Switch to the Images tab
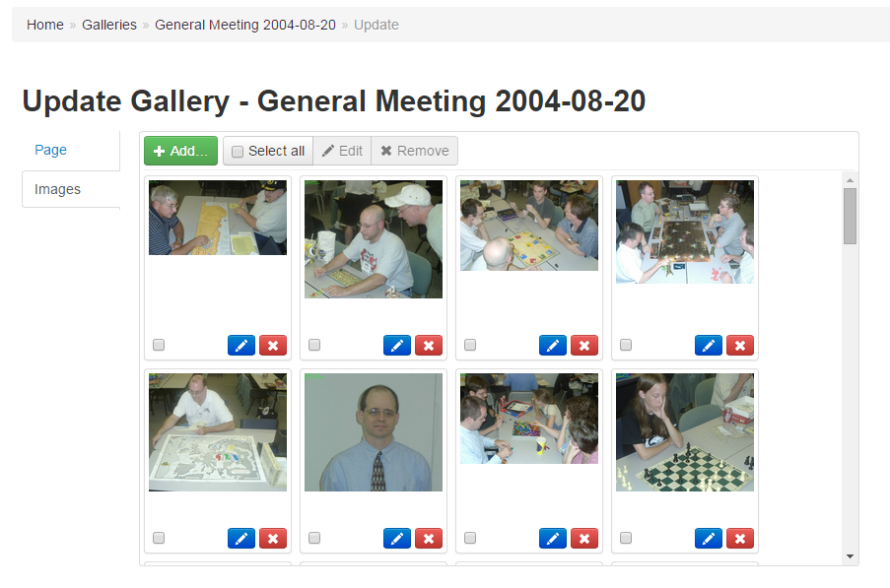 pyautogui.click(x=57, y=189)
